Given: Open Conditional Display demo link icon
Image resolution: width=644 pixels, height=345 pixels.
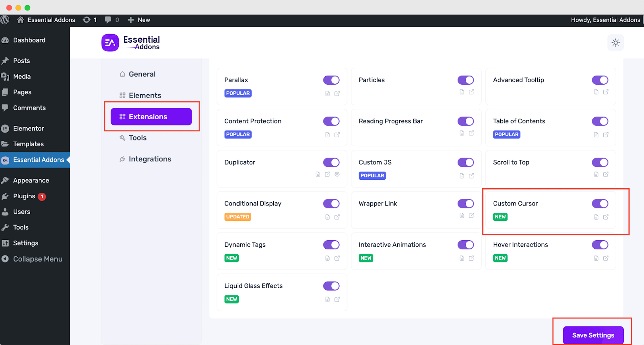Looking at the screenshot, I should coord(337,217).
